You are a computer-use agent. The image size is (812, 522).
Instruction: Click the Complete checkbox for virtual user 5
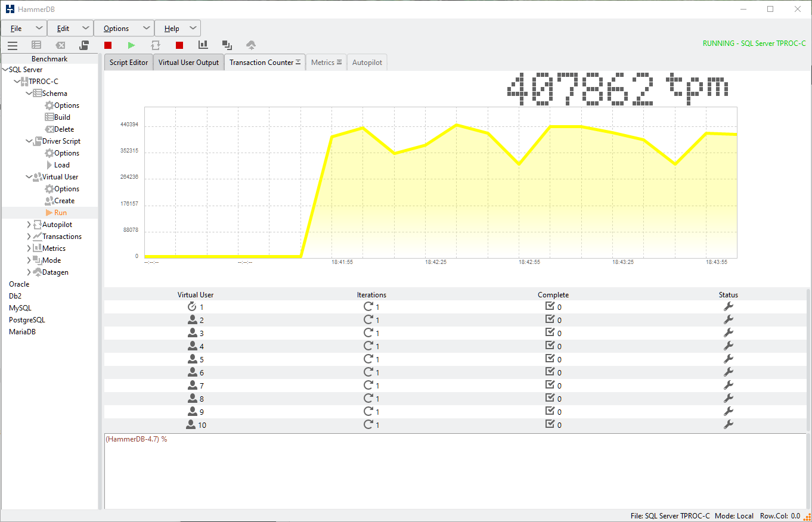(550, 359)
